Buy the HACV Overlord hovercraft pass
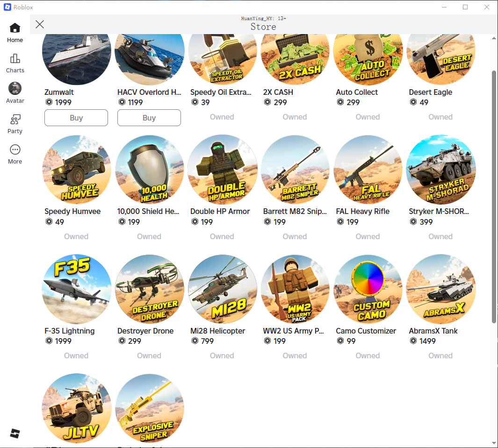Image resolution: width=498 pixels, height=448 pixels. (149, 118)
